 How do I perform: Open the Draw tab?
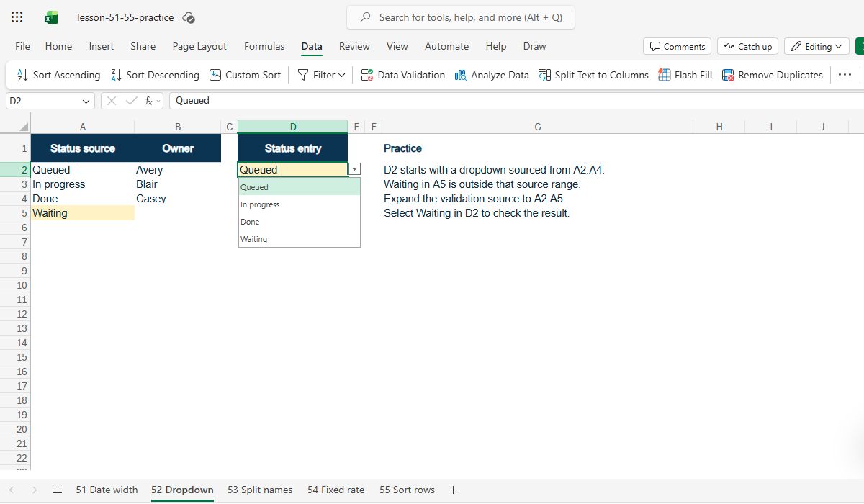coord(534,46)
